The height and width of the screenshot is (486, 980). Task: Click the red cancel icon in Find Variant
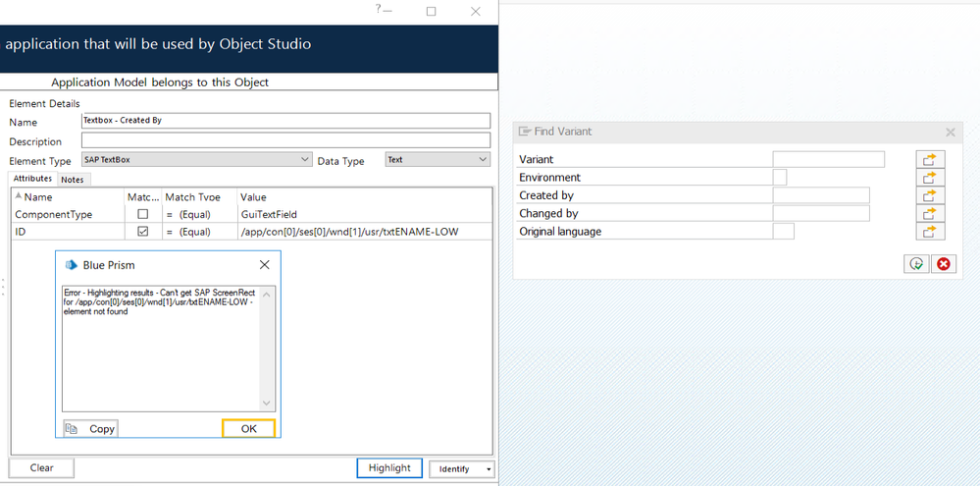click(x=943, y=263)
